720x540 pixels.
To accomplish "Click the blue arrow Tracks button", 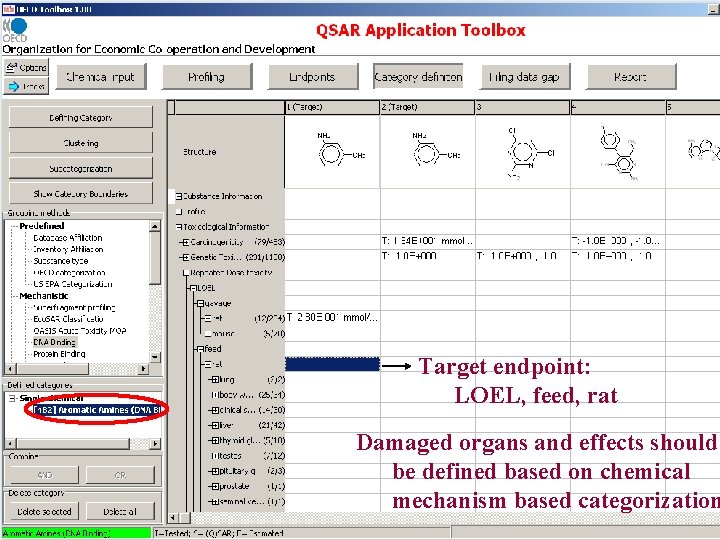I will (26, 86).
